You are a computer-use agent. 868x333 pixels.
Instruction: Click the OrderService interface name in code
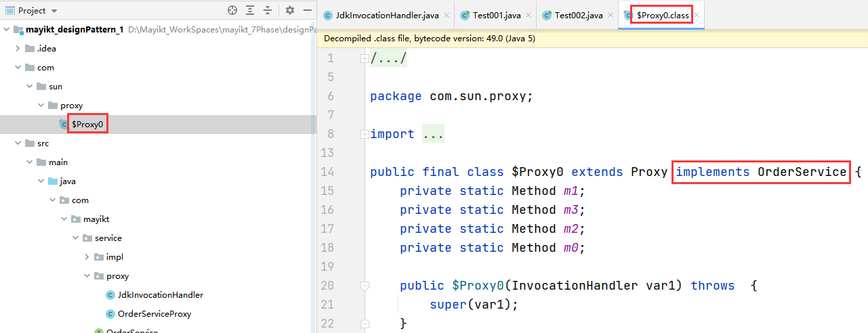[802, 172]
